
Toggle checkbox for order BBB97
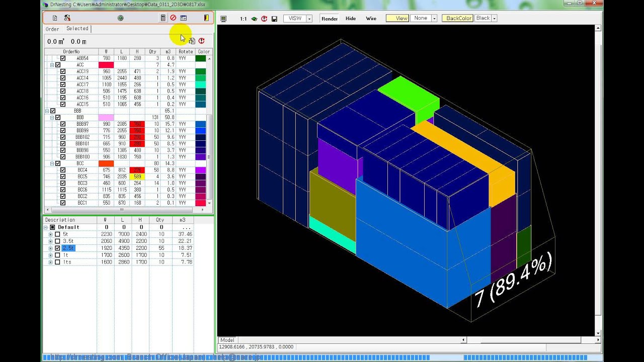[63, 124]
